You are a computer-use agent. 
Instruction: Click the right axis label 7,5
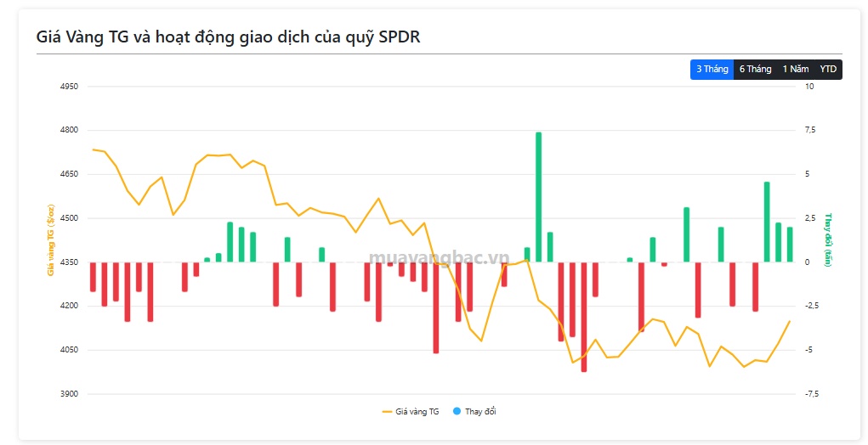811,131
